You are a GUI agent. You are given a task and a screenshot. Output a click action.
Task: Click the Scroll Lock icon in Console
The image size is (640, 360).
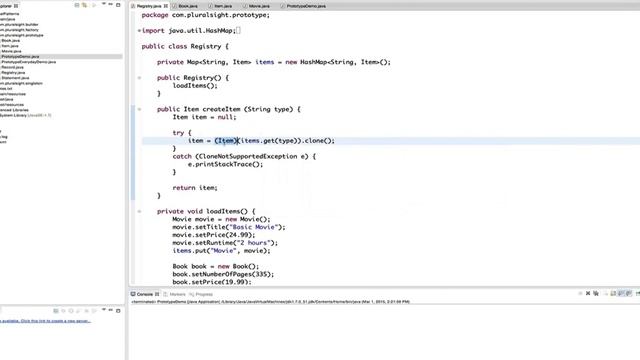(x=613, y=293)
